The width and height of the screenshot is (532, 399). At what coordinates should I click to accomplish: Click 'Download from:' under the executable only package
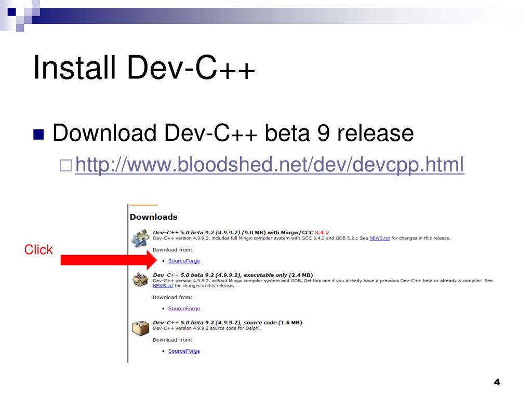click(x=172, y=297)
